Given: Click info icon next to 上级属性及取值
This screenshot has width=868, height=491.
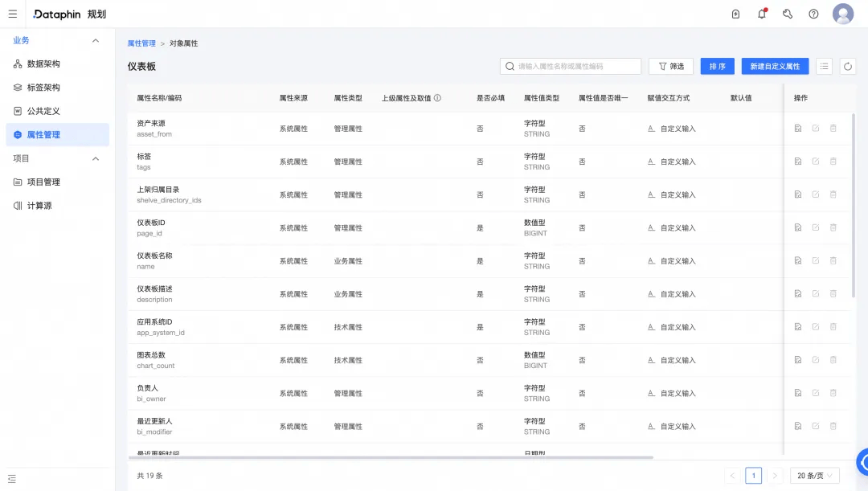Looking at the screenshot, I should click(437, 98).
